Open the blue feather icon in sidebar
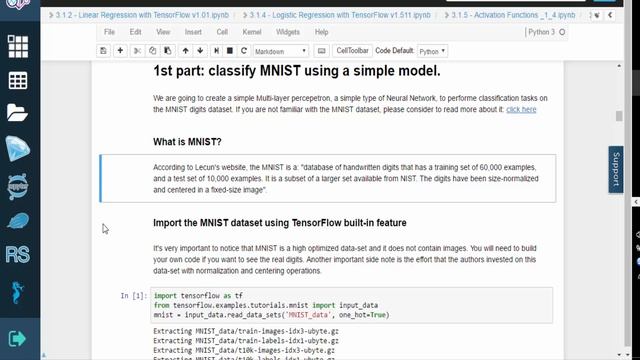The height and width of the screenshot is (360, 640). pos(18,221)
